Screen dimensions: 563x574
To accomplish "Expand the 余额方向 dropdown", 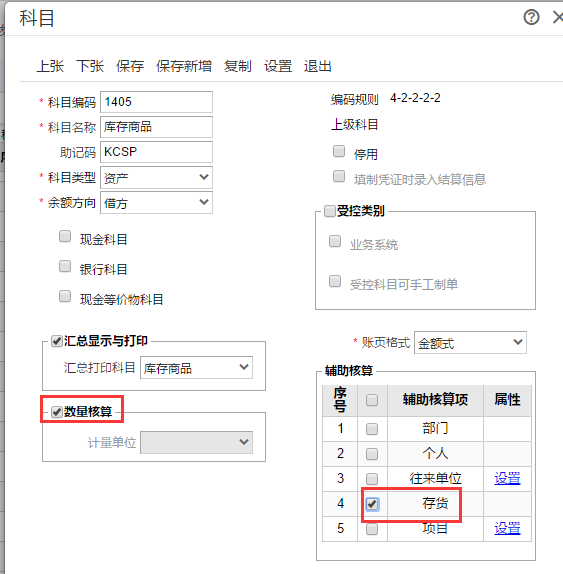I will pyautogui.click(x=156, y=202).
